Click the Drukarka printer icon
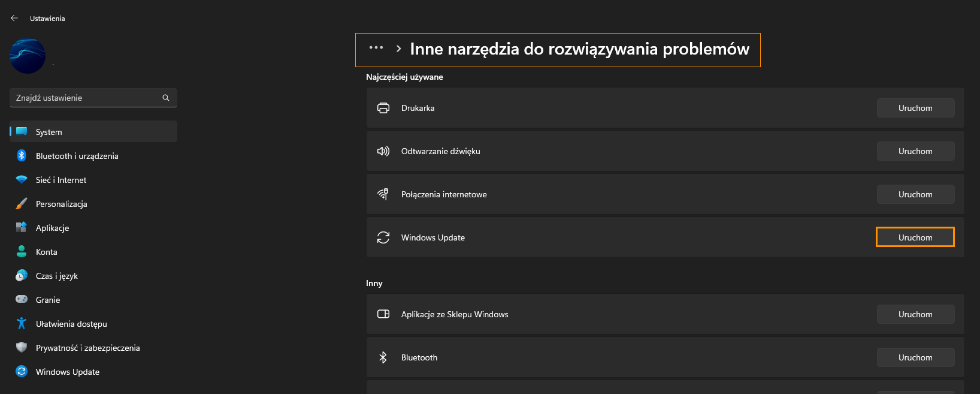This screenshot has width=980, height=394. [x=383, y=108]
